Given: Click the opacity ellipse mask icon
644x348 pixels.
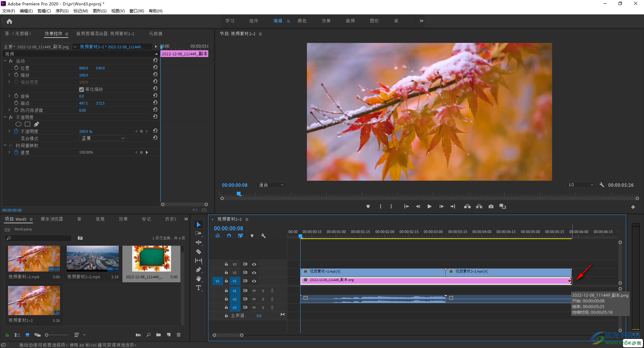Looking at the screenshot, I should (18, 124).
